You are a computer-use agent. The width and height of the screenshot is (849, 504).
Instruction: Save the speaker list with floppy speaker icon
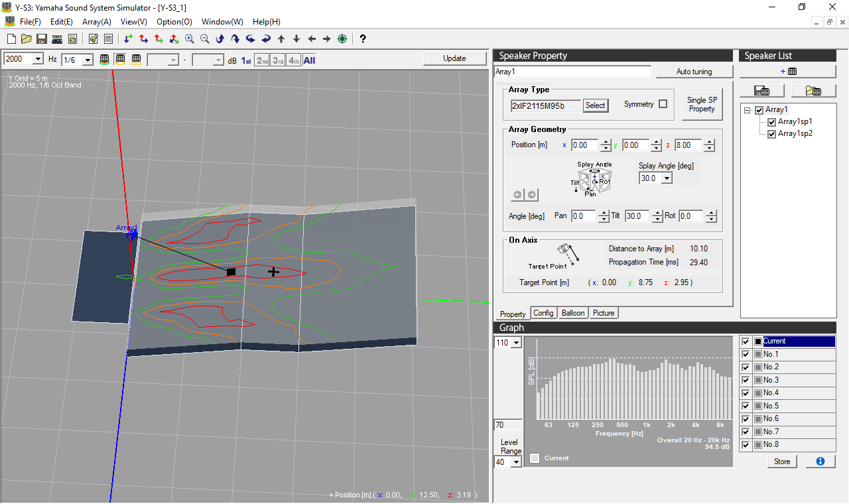pos(763,91)
